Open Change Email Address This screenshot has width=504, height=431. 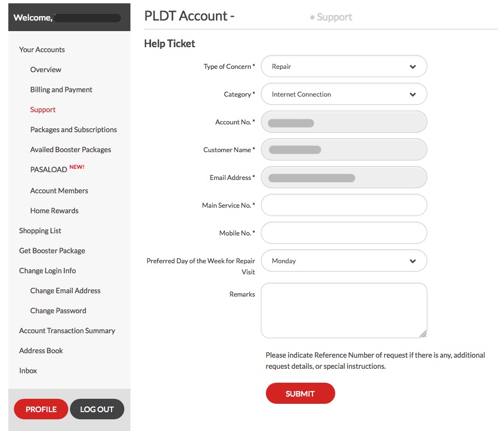[65, 290]
